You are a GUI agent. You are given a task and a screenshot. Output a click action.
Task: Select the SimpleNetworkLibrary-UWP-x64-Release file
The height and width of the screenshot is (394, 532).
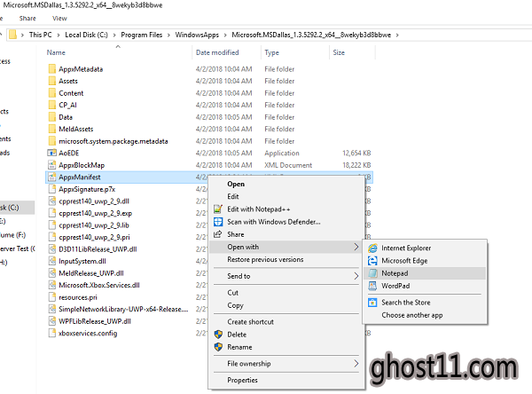tap(123, 310)
